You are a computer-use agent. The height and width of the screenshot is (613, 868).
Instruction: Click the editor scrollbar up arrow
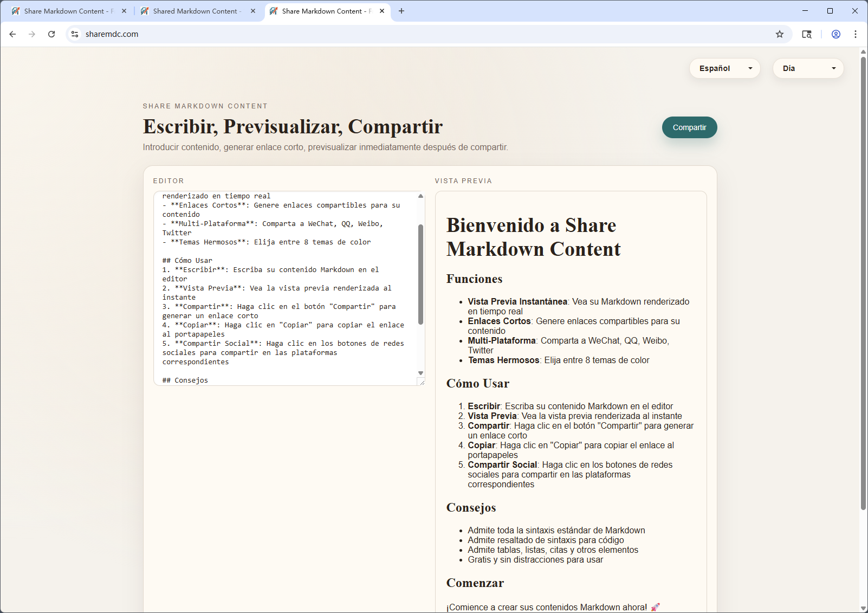(x=420, y=196)
